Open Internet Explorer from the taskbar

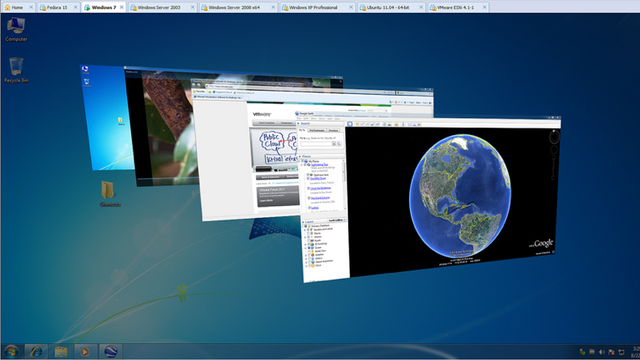point(36,351)
